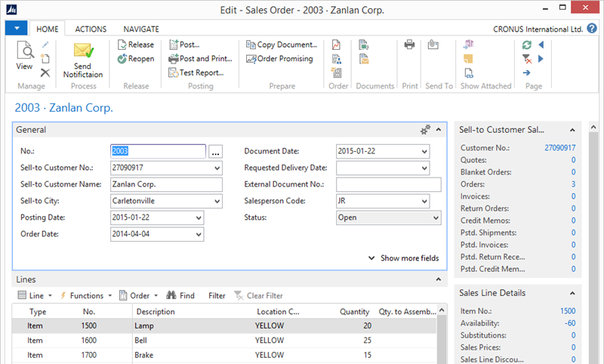Click Clear Filter in the Lines toolbar
Viewport: 604px width, 364px height.
coord(258,295)
